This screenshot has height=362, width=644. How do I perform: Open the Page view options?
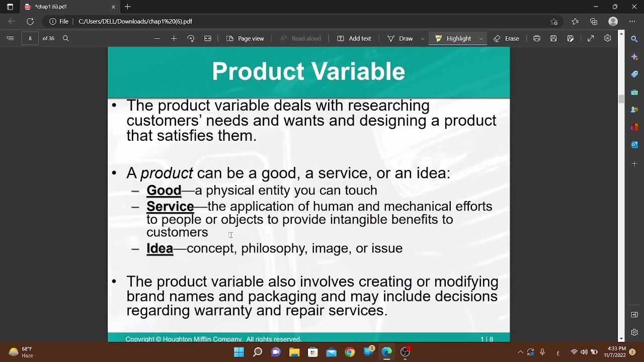(246, 38)
